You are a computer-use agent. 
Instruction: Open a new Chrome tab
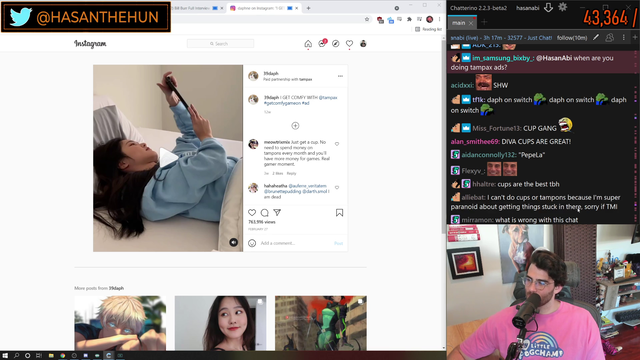pyautogui.click(x=309, y=8)
